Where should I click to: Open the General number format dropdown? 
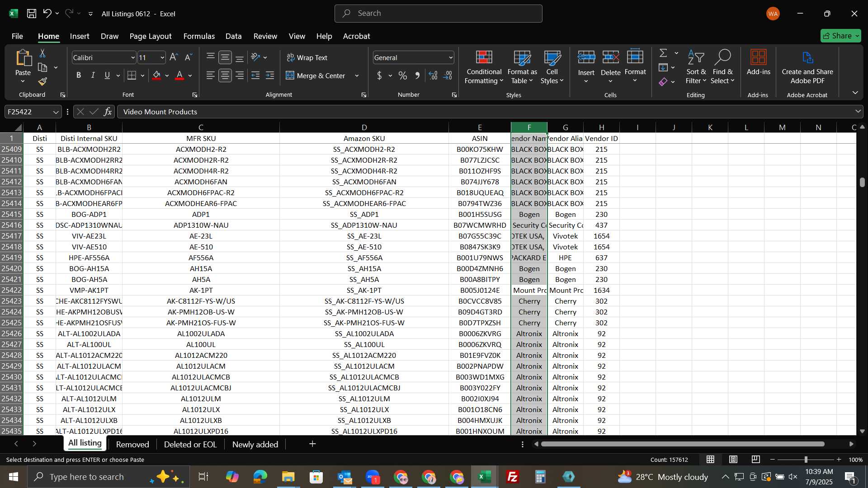pos(451,58)
